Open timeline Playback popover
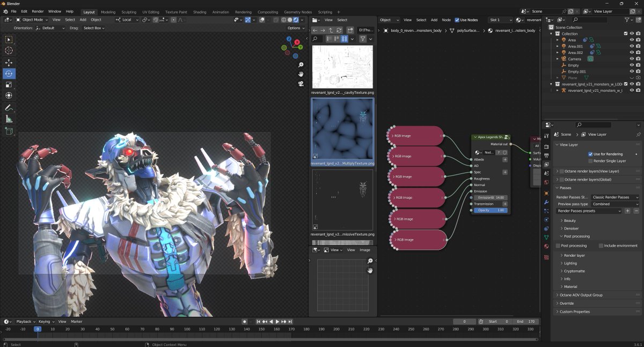This screenshot has height=347, width=644. tap(25, 322)
